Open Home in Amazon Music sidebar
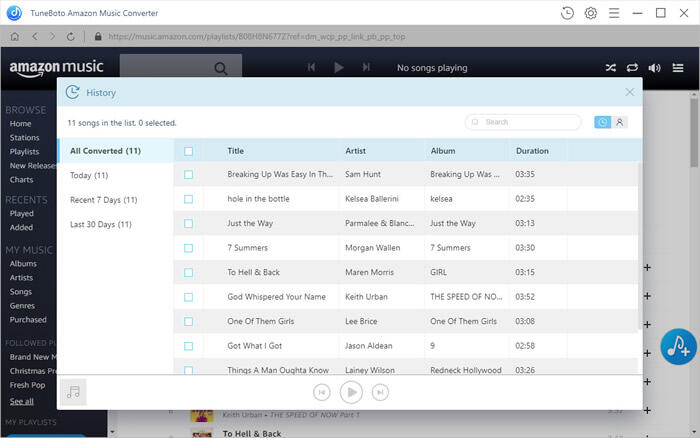The height and width of the screenshot is (438, 700). click(21, 124)
